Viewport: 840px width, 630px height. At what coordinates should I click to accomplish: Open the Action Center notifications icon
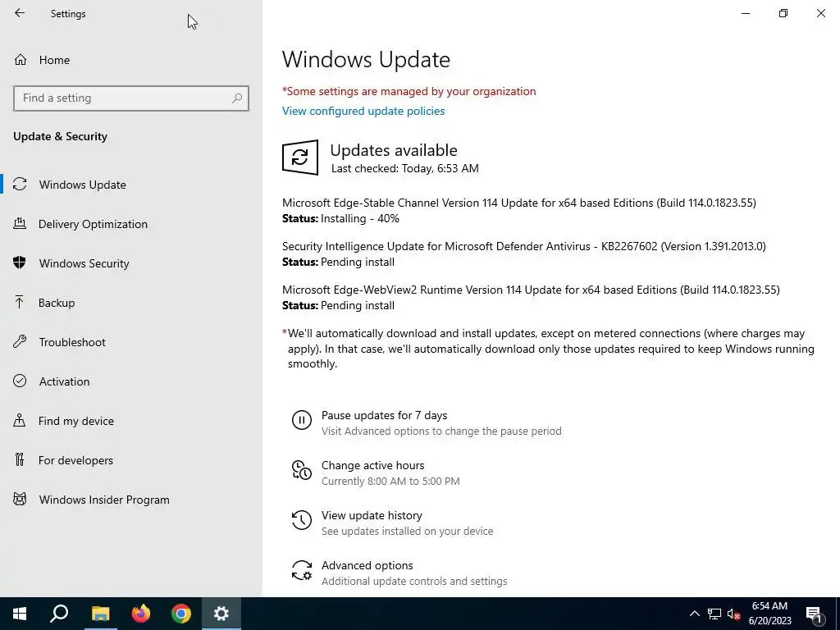pos(815,614)
